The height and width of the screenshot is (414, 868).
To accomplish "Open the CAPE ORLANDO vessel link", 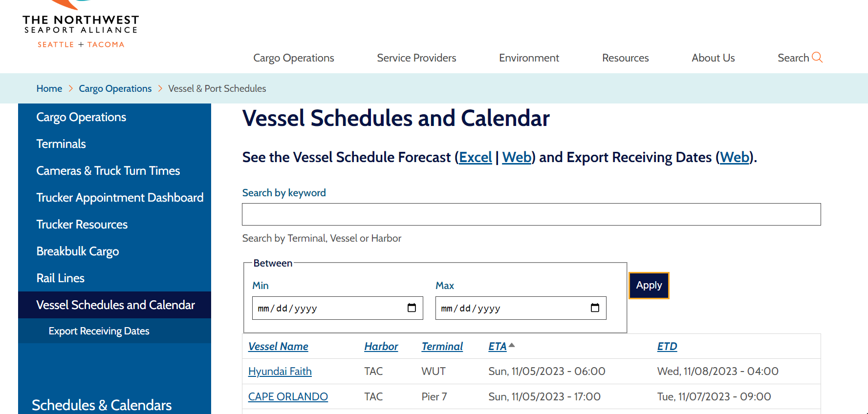I will coord(288,396).
